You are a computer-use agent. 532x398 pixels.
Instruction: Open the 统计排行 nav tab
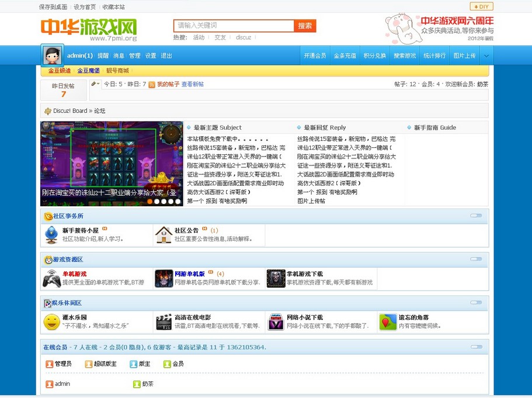point(434,56)
